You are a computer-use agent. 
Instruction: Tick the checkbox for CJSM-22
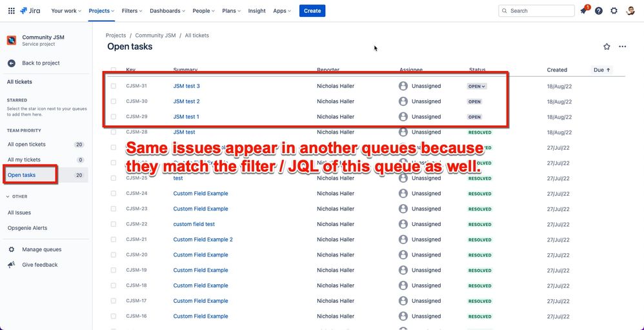tap(114, 224)
